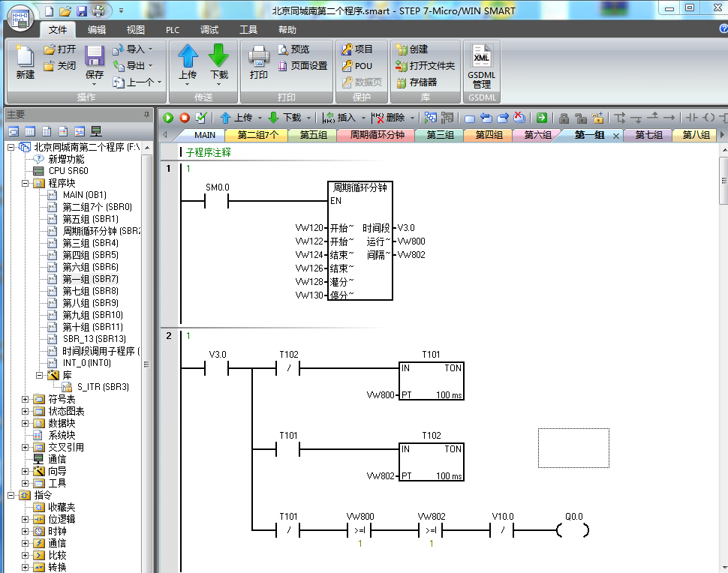Click Open Folder (打开文件夹) button
The height and width of the screenshot is (573, 728).
pyautogui.click(x=426, y=66)
